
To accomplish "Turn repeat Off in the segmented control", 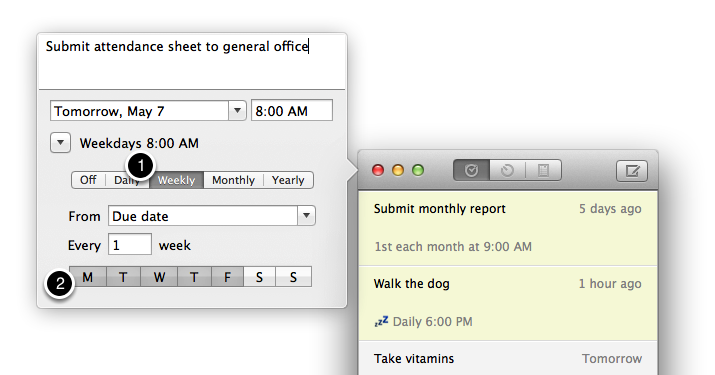I will (x=88, y=180).
